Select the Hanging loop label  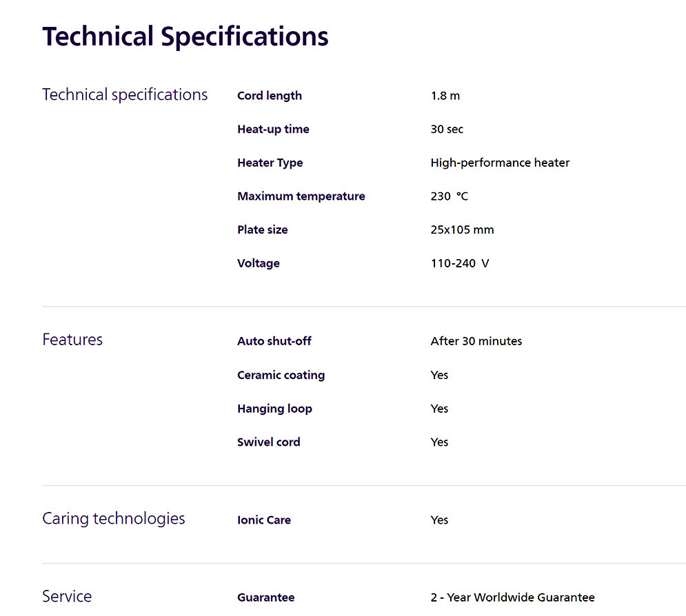pos(274,409)
